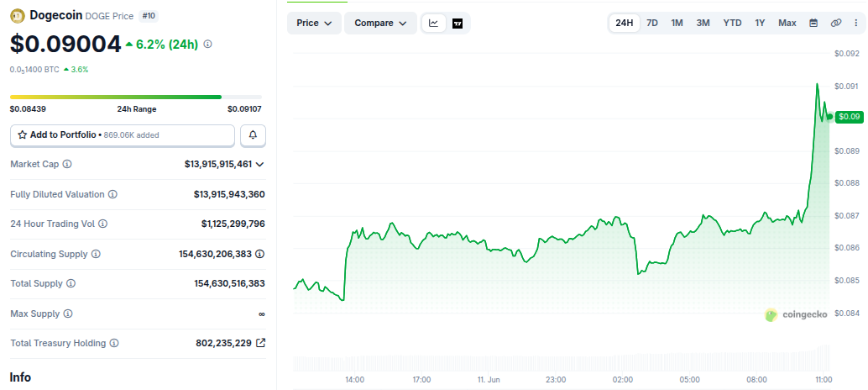The image size is (868, 390).
Task: Select the 7D time range
Action: coord(652,24)
